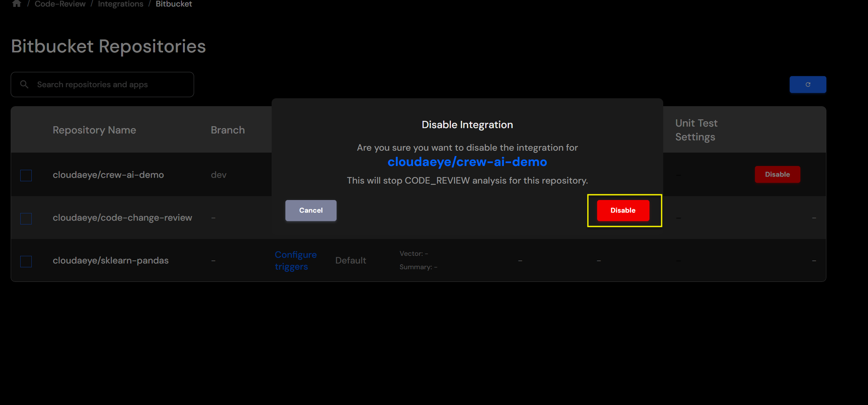Click Configure triggers for sklearn-pandas
The width and height of the screenshot is (868, 405).
(x=296, y=260)
